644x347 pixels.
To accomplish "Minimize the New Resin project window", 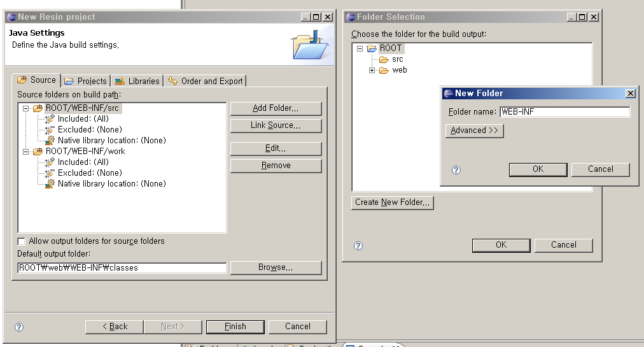I will 305,17.
